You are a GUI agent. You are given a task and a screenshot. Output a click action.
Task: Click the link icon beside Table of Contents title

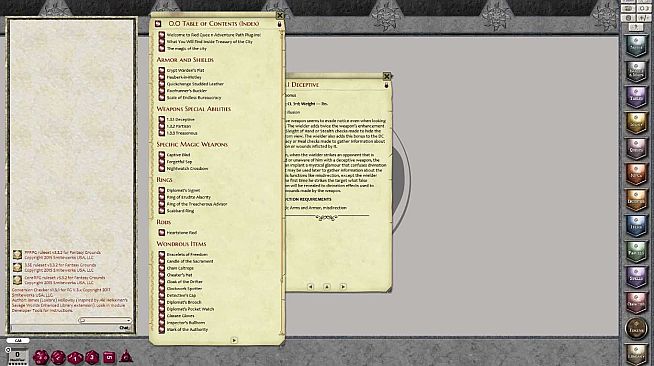[x=158, y=24]
